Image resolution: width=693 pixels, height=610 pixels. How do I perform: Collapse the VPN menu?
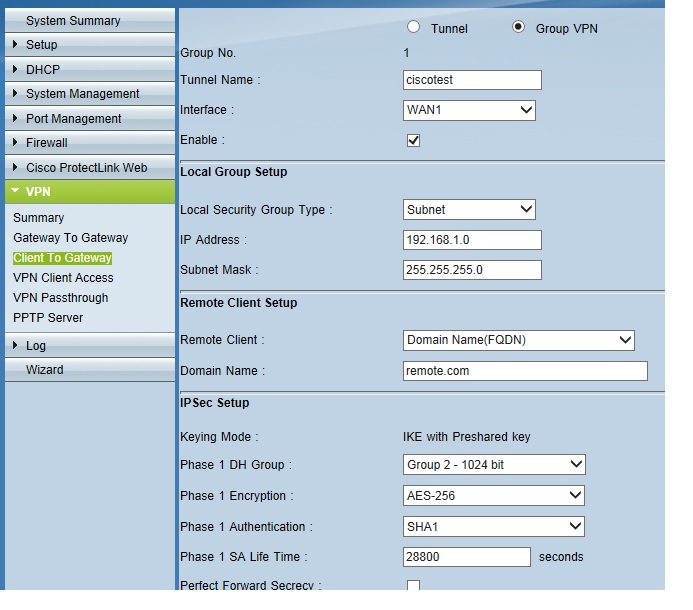click(x=90, y=192)
